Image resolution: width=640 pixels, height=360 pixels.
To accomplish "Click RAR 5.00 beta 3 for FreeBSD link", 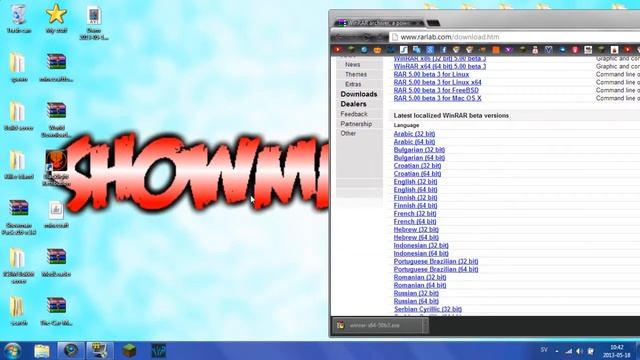I will point(436,90).
